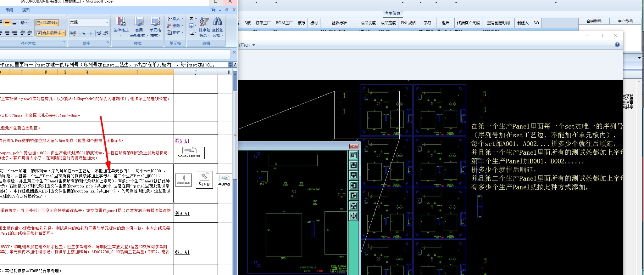Click embedded 3.jpg object
This screenshot has height=275, width=644.
204,180
